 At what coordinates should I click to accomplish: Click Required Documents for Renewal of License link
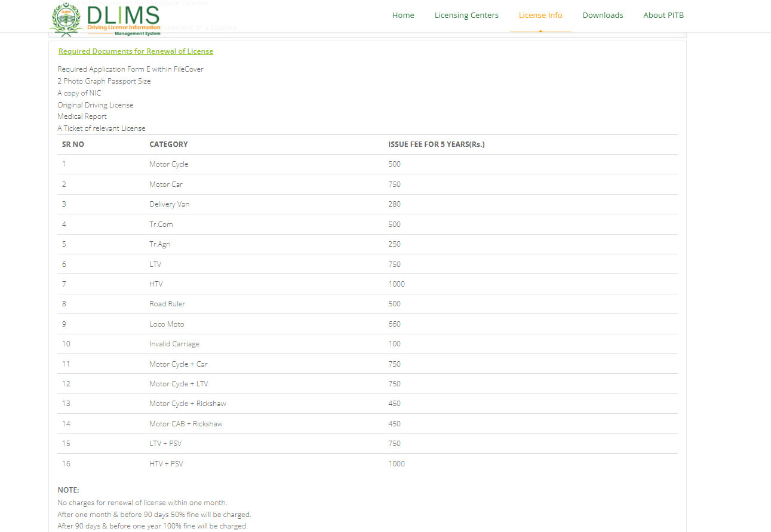136,51
